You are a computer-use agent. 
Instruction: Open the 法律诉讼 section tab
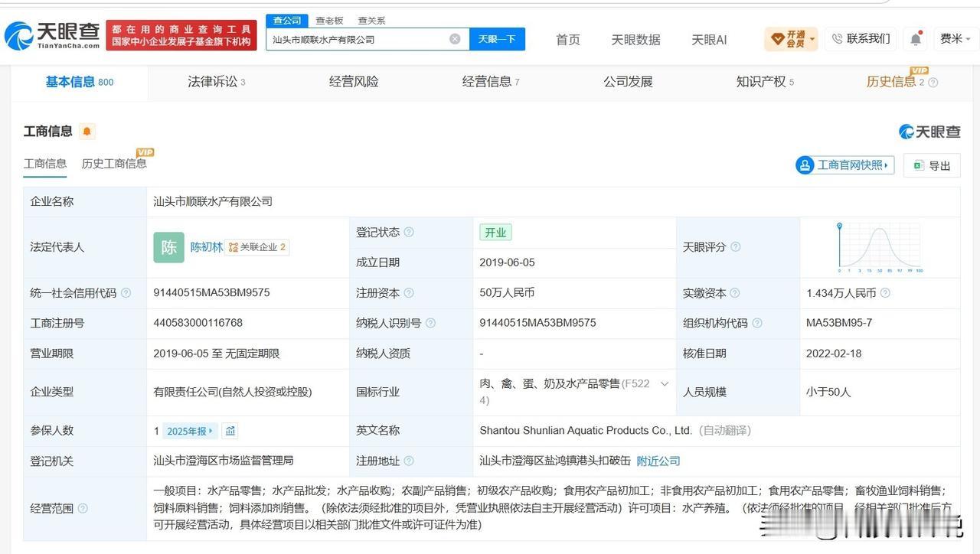217,82
